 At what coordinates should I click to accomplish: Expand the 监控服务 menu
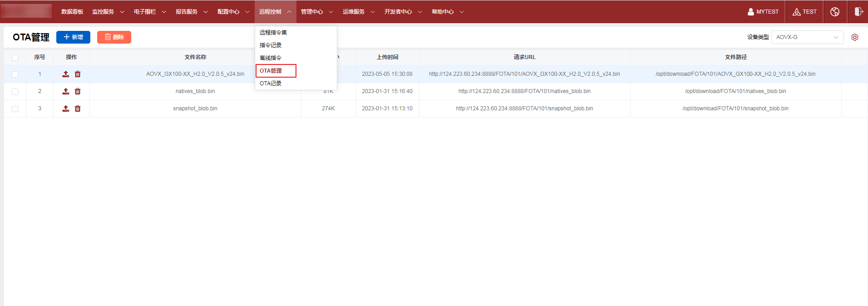[108, 12]
